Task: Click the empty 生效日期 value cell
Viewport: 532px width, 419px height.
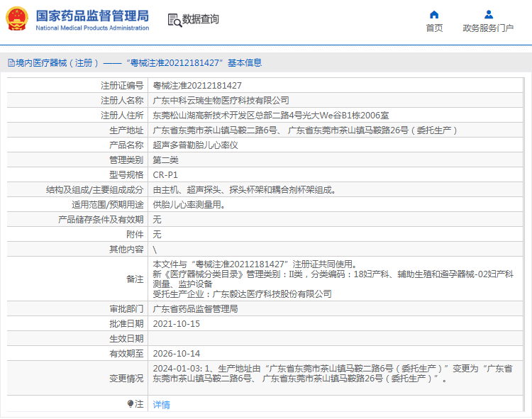Action: pyautogui.click(x=336, y=339)
